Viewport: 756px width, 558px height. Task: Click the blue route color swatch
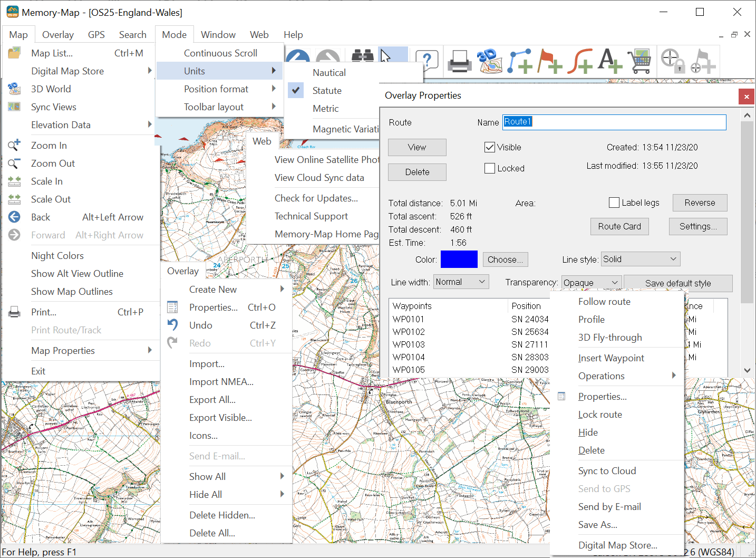tap(459, 259)
